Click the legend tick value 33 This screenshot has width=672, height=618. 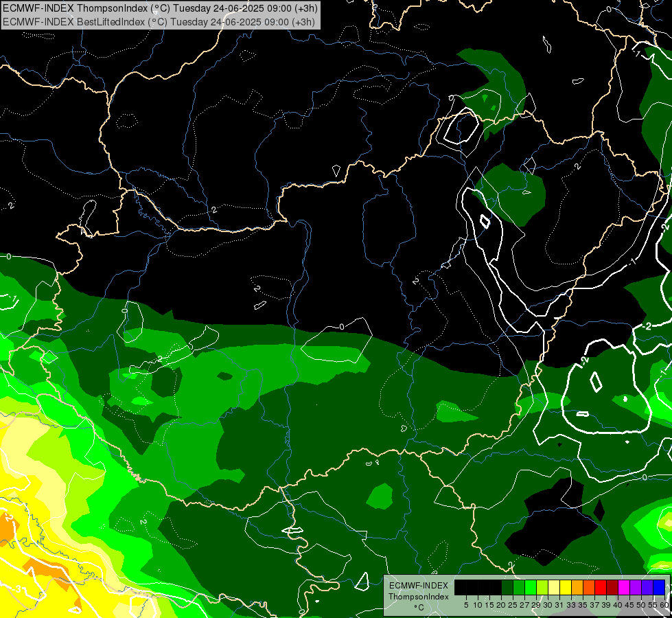pos(571,605)
